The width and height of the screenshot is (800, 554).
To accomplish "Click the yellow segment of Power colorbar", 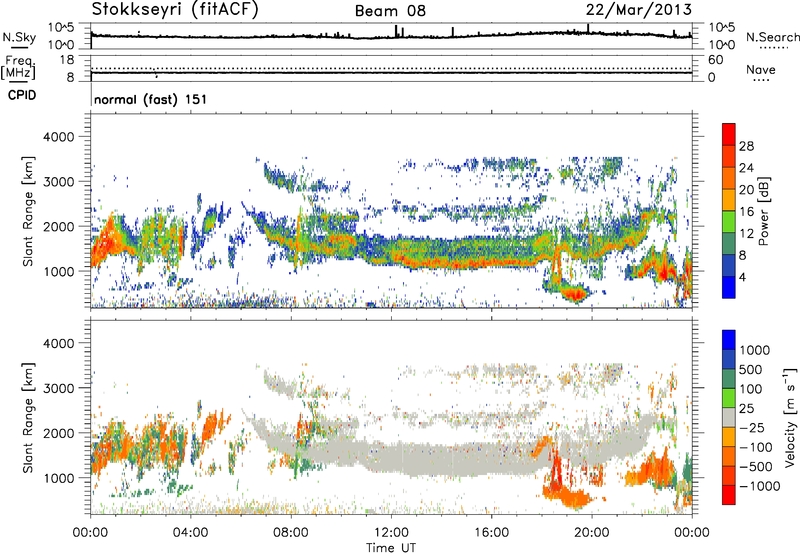I will pyautogui.click(x=729, y=200).
